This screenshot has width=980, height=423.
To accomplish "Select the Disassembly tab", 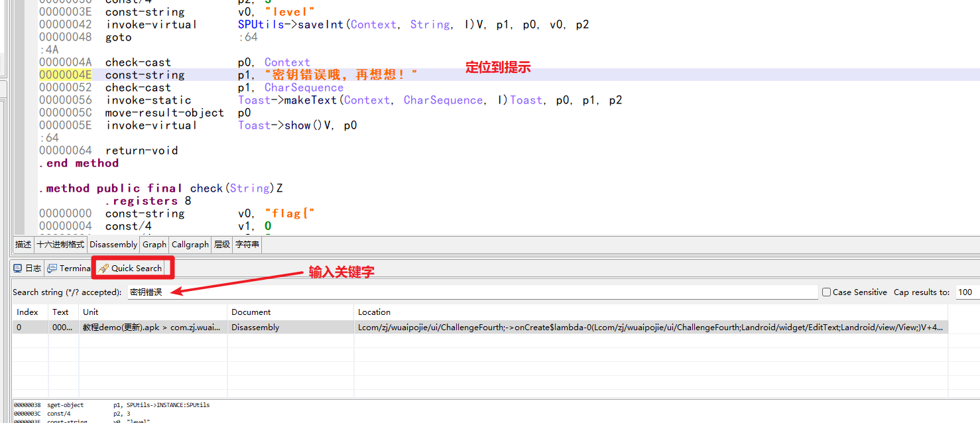I will pos(113,245).
